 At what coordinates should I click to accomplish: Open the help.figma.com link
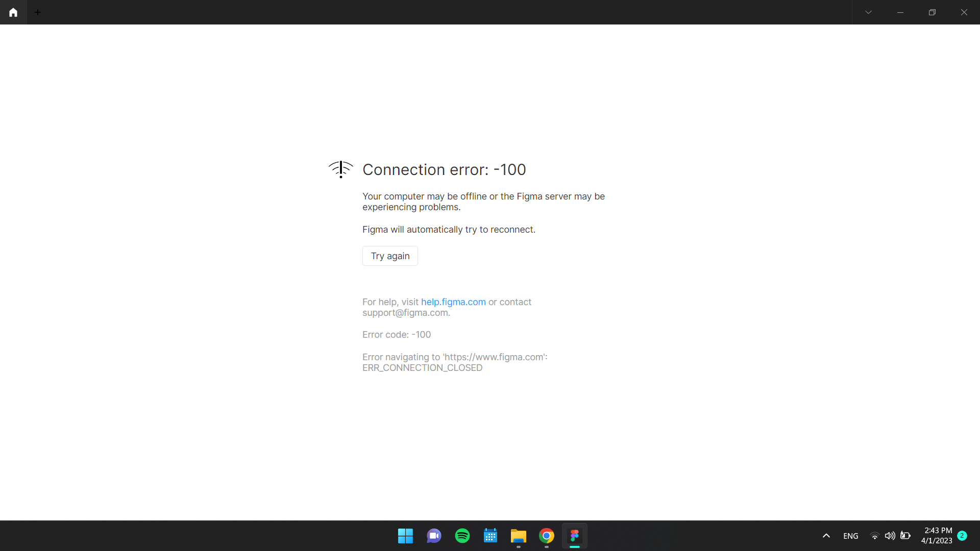(x=453, y=302)
